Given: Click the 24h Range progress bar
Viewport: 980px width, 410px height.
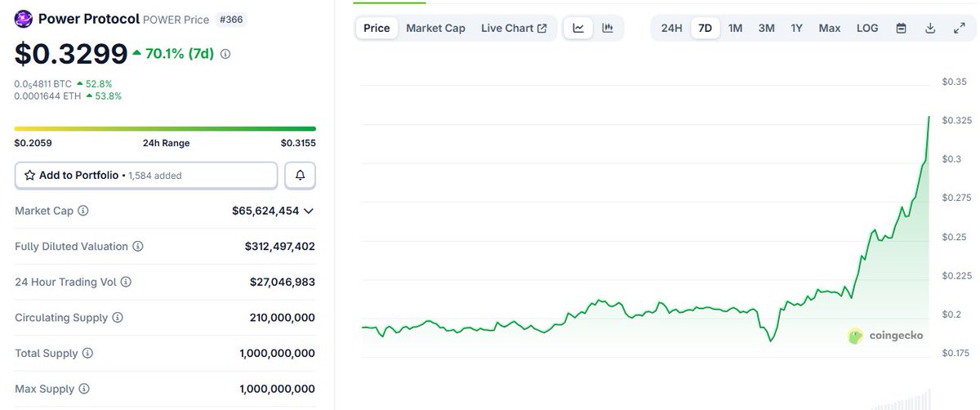Looking at the screenshot, I should click(165, 128).
